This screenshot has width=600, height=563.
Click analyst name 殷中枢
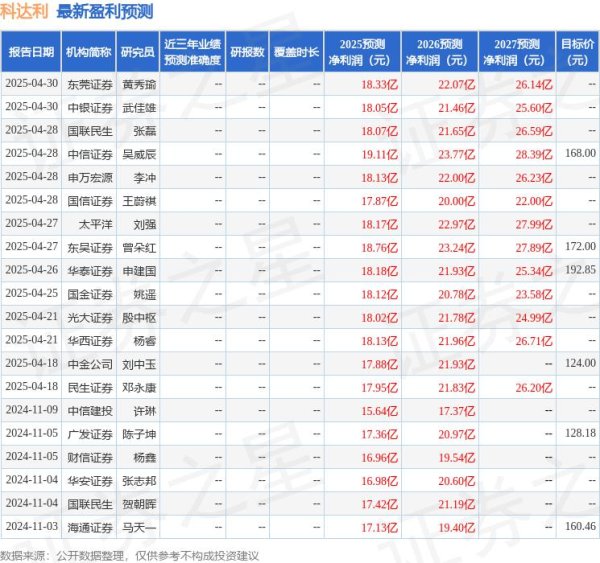pos(139,318)
